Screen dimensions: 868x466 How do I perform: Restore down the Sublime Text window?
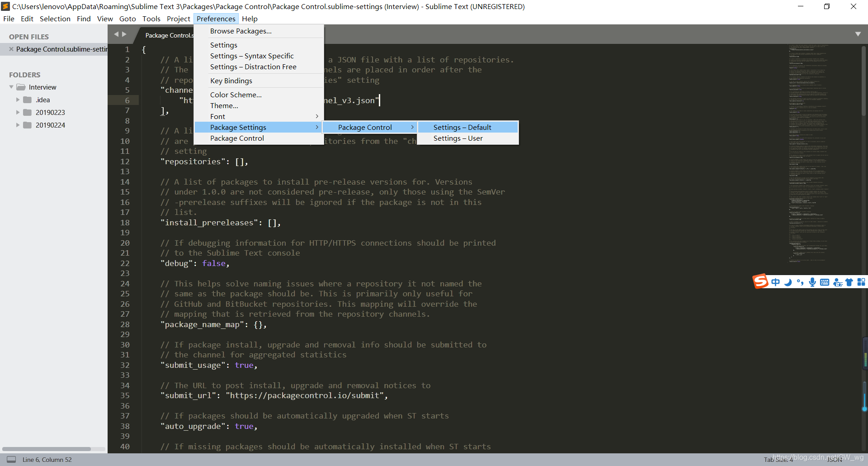[827, 6]
